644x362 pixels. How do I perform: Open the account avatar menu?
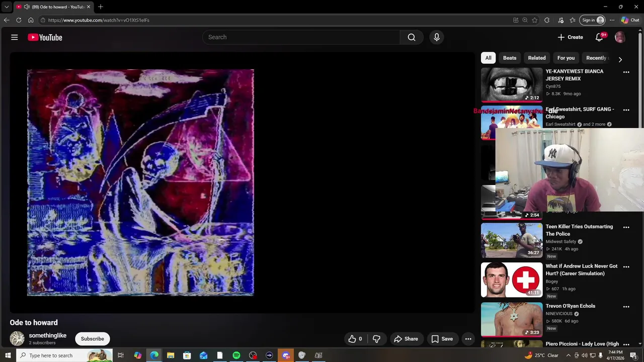(620, 37)
